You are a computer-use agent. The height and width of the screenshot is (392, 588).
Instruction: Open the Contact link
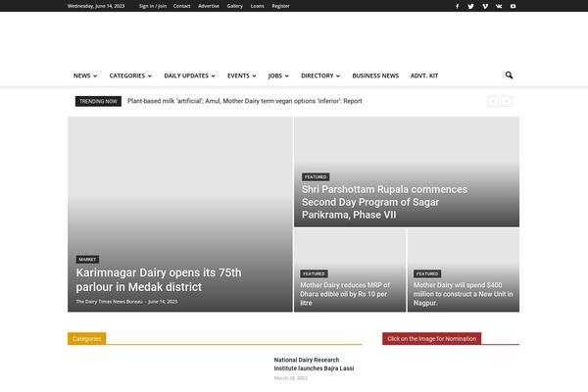click(182, 6)
